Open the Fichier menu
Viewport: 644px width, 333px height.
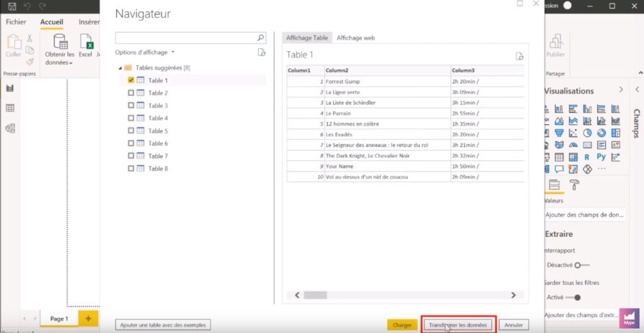coord(16,22)
